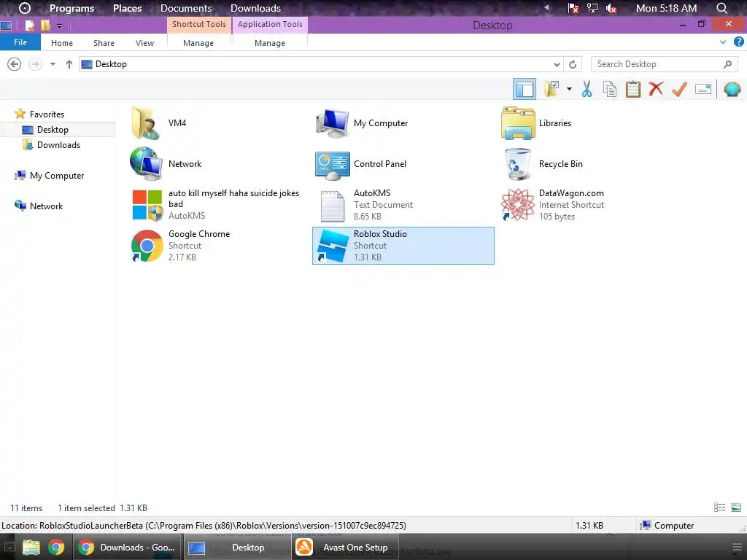The height and width of the screenshot is (560, 747).
Task: Click the network tray icon
Action: point(592,8)
